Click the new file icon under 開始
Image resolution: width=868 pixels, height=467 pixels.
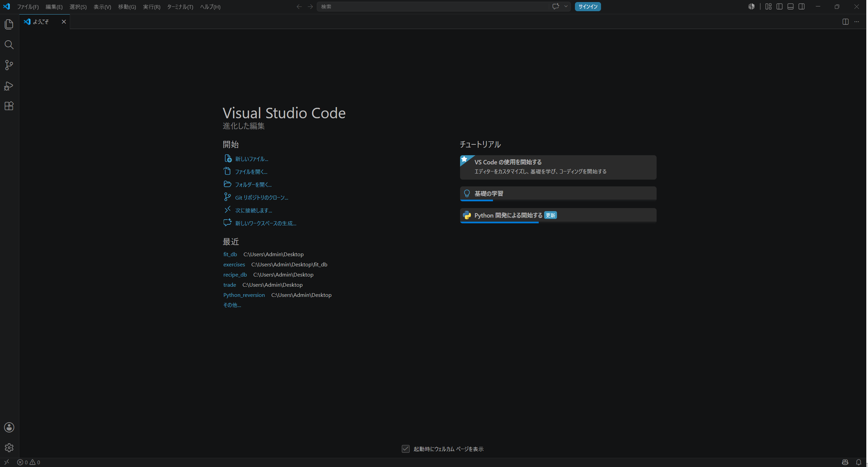(228, 158)
